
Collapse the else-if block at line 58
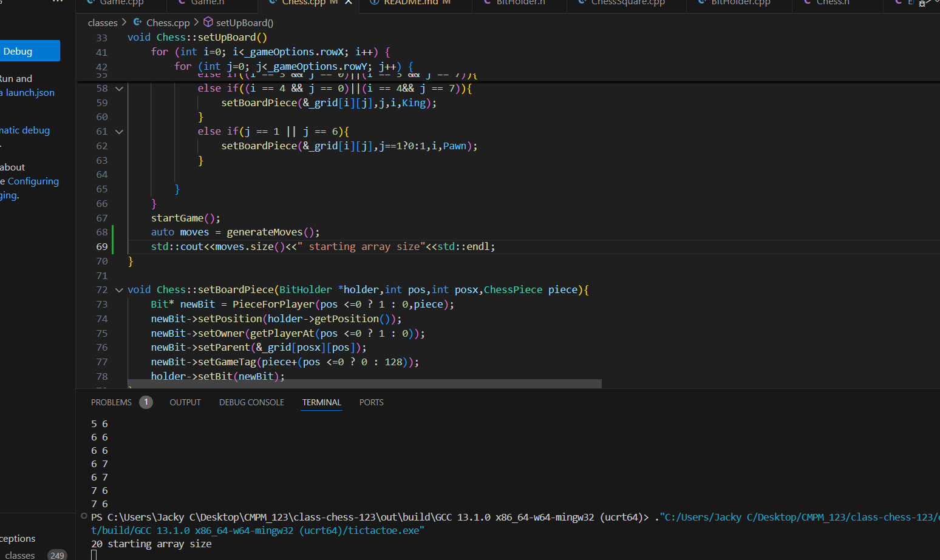tap(120, 89)
